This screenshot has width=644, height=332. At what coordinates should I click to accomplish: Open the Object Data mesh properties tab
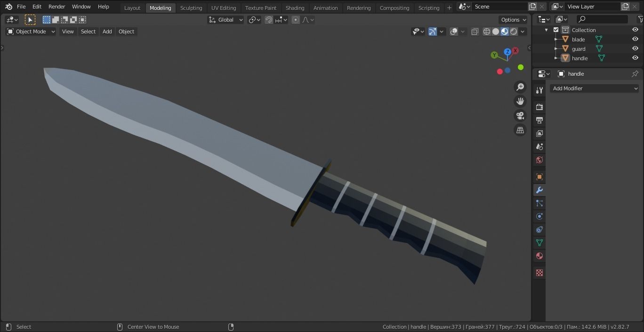[539, 243]
